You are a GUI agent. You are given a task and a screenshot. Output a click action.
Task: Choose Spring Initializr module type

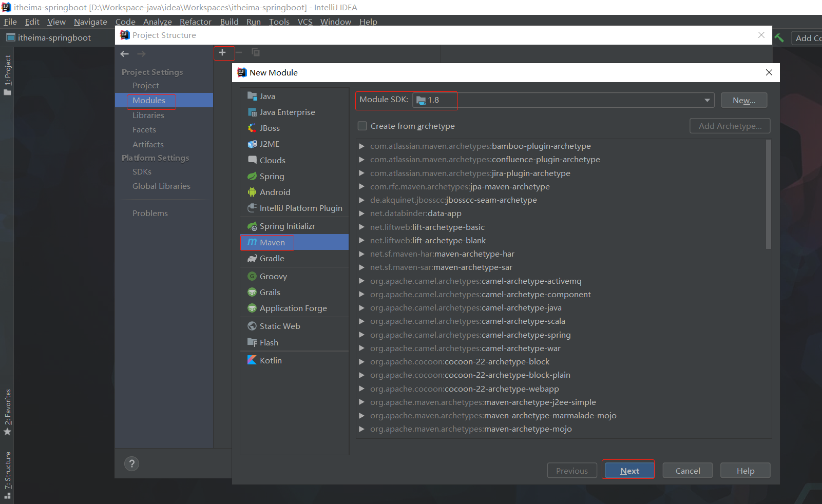pos(294,226)
